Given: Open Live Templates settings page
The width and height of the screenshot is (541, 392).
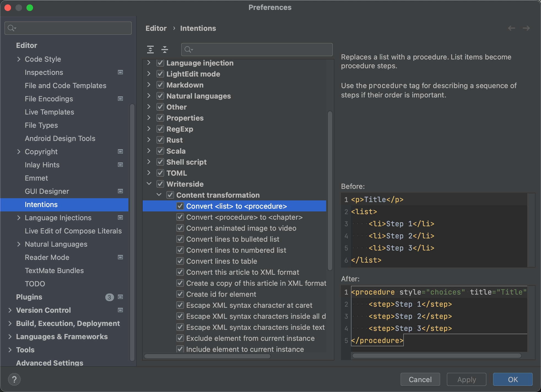Looking at the screenshot, I should 49,112.
